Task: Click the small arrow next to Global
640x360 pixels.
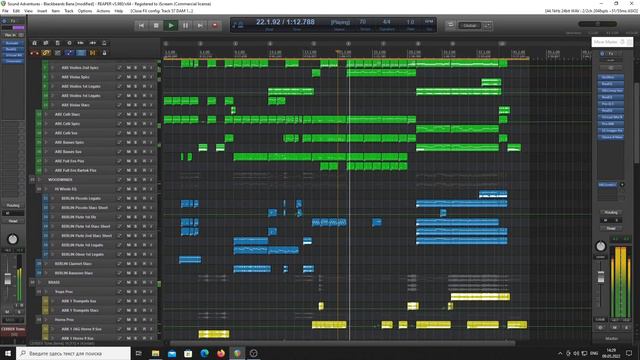Action: tap(487, 25)
